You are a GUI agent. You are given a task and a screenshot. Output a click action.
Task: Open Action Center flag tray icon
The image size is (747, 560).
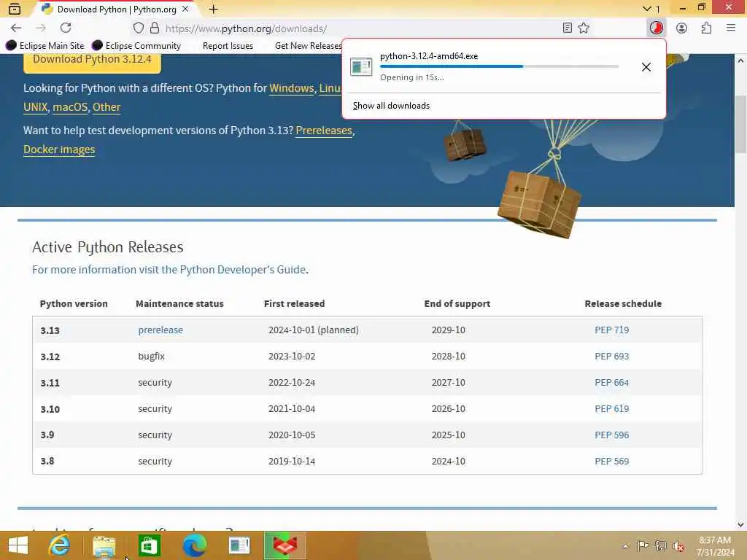(x=643, y=545)
